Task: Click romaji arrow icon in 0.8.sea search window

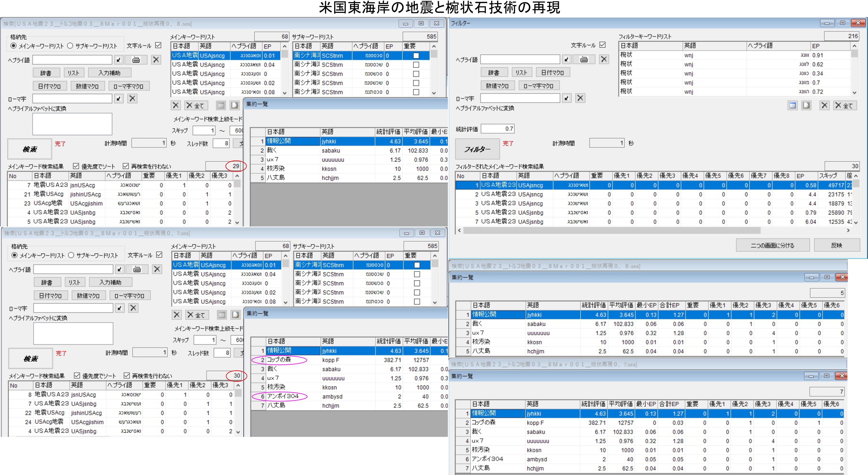Action: [119, 99]
